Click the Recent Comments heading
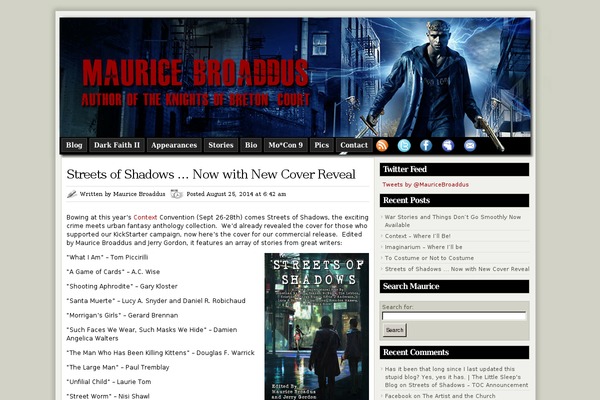This screenshot has height=400, width=600. click(x=454, y=353)
